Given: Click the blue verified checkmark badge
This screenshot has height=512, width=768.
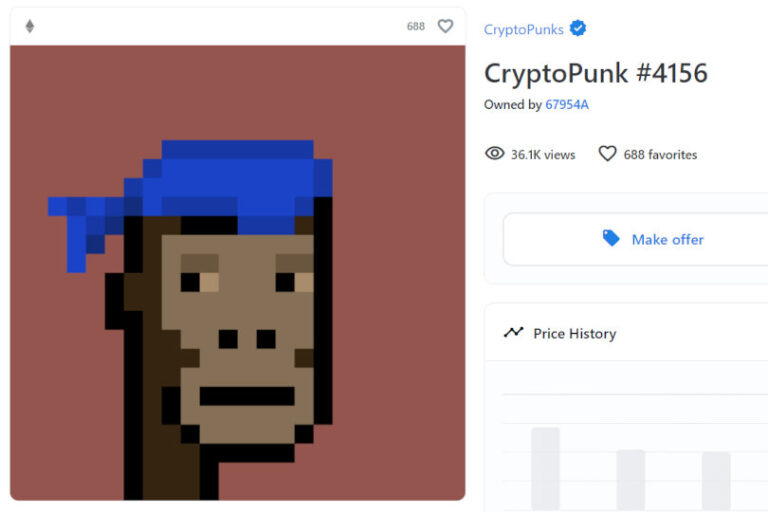Looking at the screenshot, I should 578,28.
